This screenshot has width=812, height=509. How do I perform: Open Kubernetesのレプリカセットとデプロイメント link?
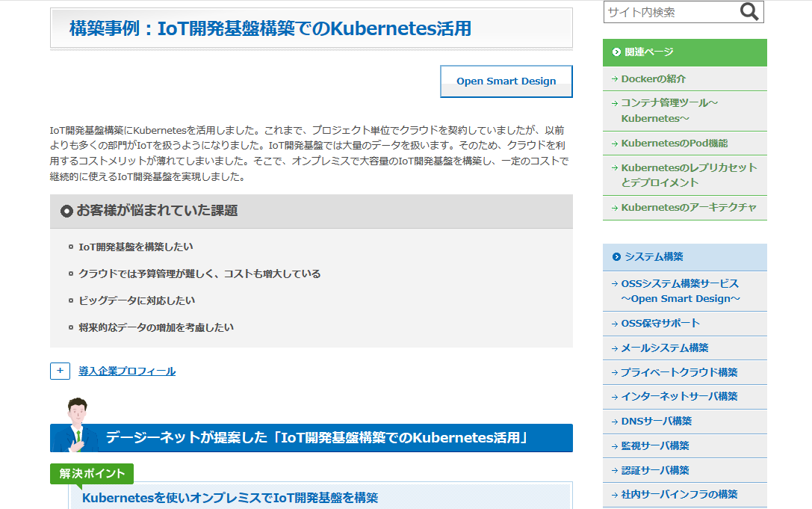(x=688, y=175)
